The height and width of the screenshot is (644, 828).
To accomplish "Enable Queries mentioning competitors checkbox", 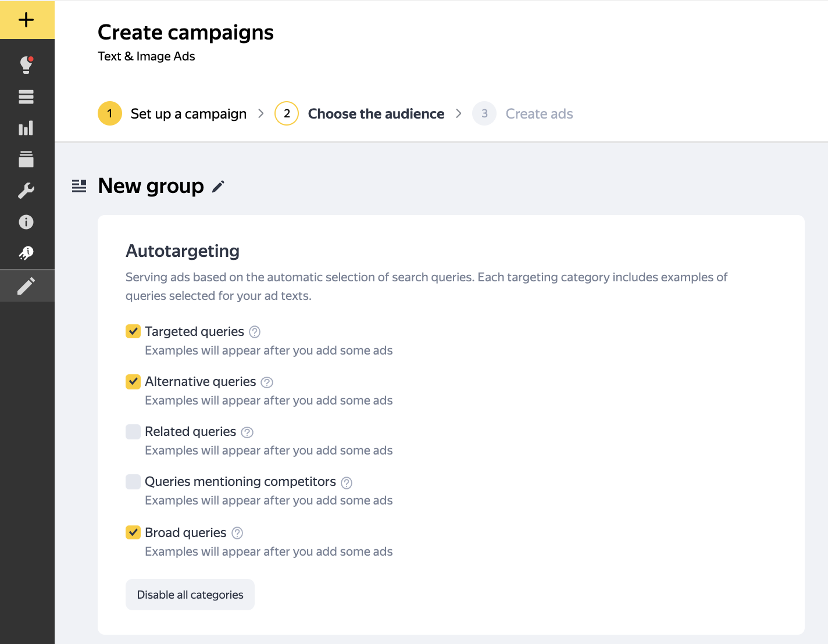I will point(133,481).
